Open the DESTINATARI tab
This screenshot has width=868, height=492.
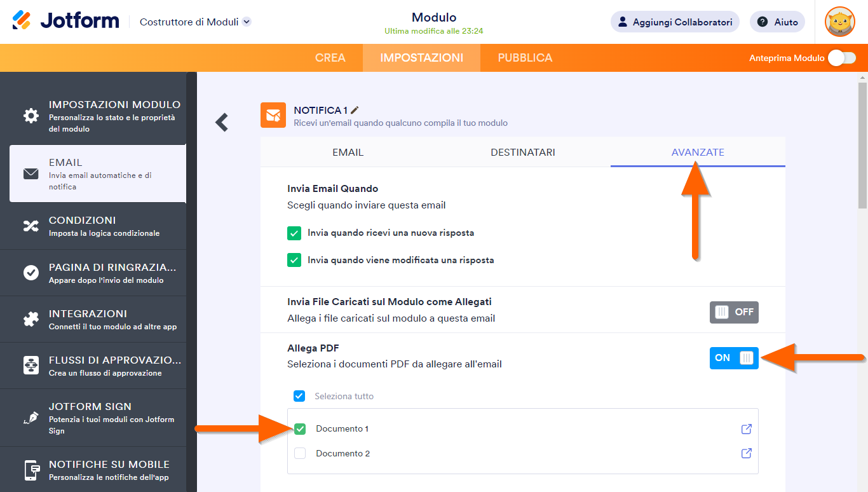click(523, 153)
